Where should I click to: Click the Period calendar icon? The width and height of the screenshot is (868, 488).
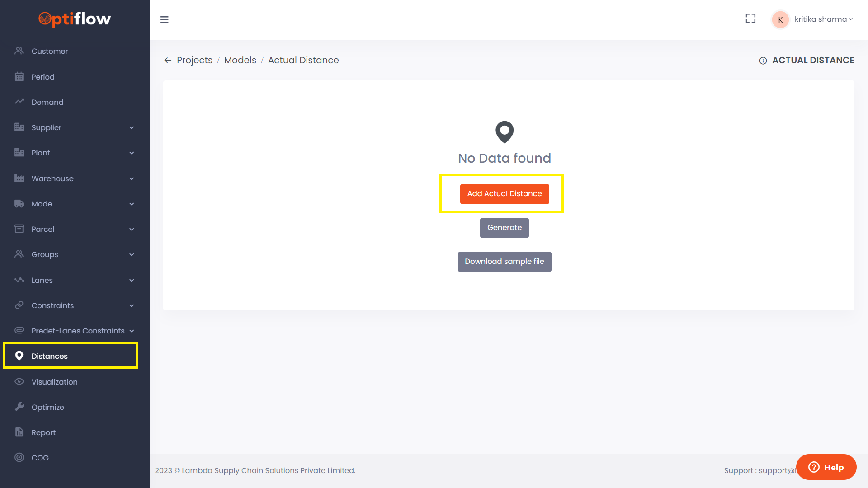tap(19, 77)
